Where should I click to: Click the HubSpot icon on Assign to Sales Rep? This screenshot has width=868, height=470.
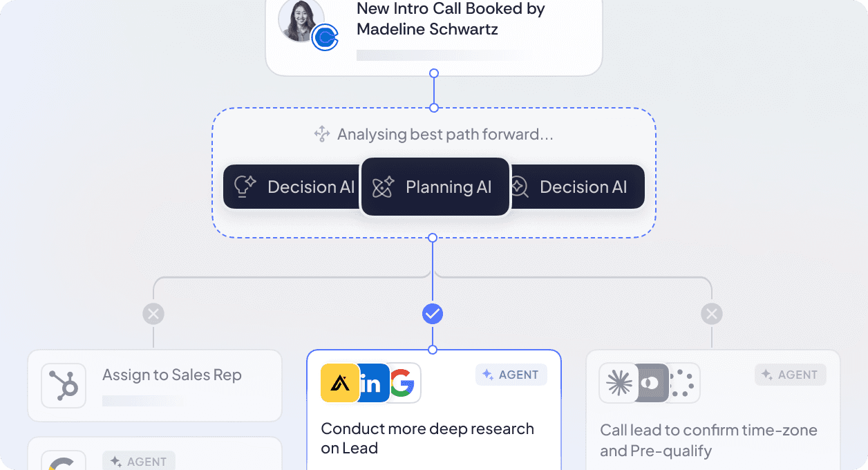[63, 386]
